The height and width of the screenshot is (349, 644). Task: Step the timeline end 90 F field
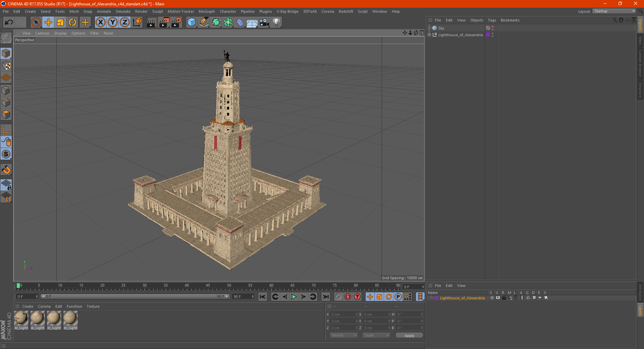(244, 297)
